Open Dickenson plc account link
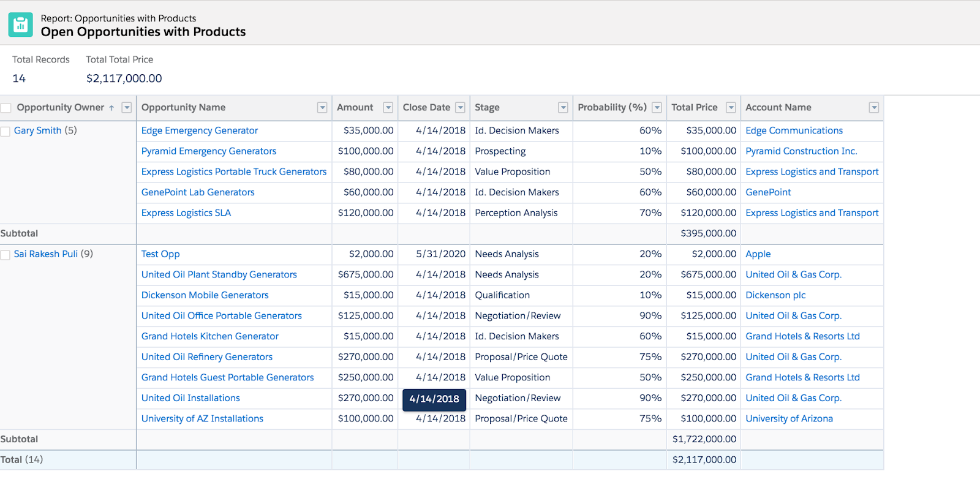The width and height of the screenshot is (980, 501). click(775, 295)
